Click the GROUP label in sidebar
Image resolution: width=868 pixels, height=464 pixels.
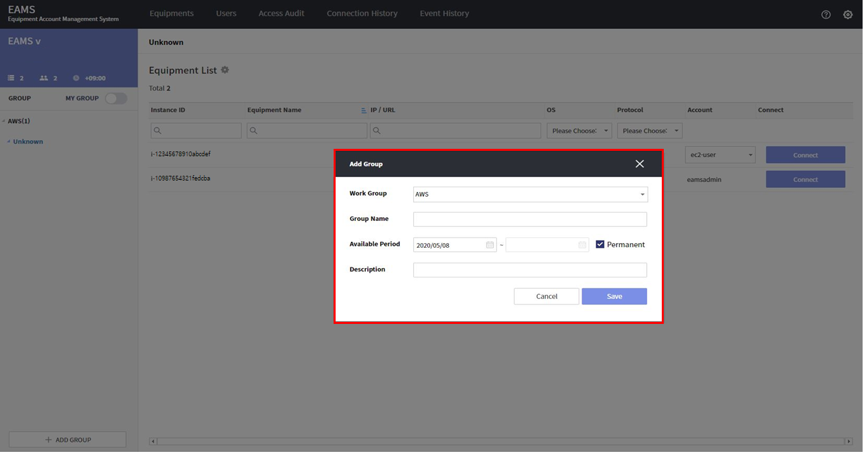point(20,98)
